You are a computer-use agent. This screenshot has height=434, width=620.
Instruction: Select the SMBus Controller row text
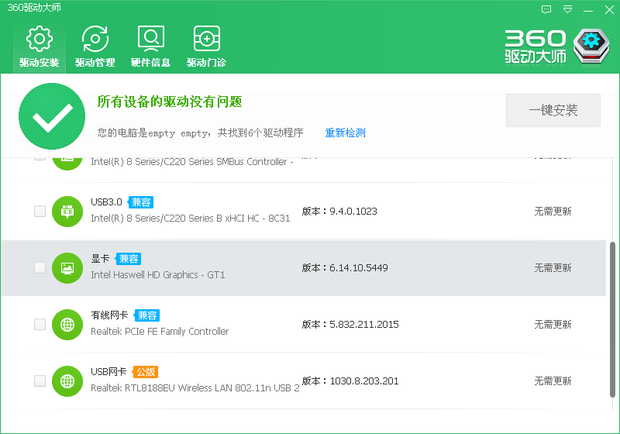[x=192, y=162]
